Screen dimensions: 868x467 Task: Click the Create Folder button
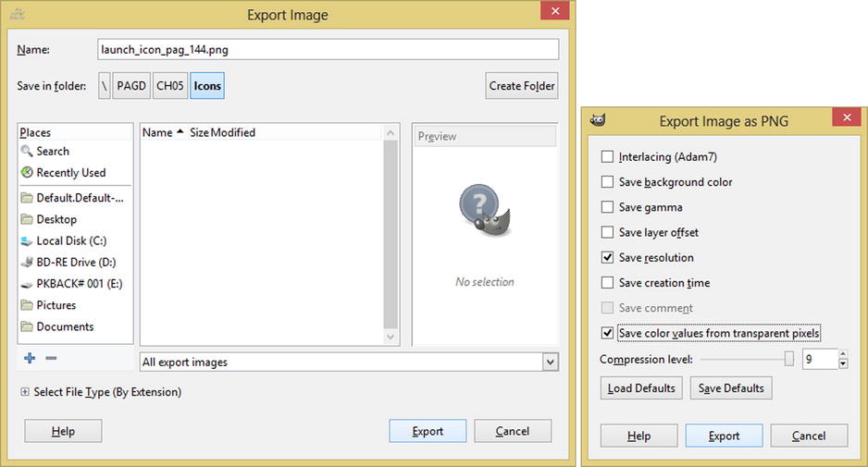[x=522, y=86]
